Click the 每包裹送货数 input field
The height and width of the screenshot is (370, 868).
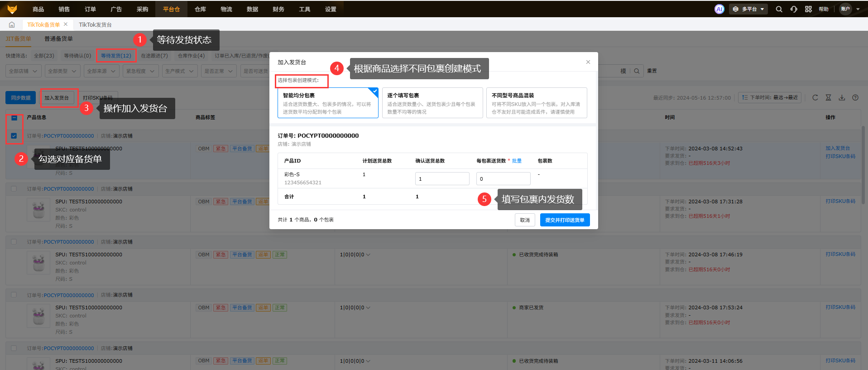pos(503,179)
